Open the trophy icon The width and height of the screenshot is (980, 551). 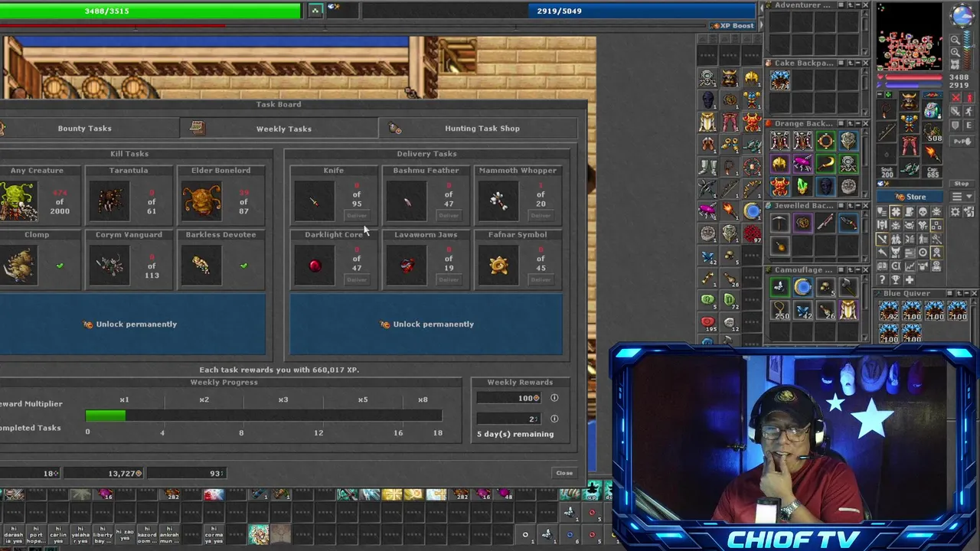(895, 280)
